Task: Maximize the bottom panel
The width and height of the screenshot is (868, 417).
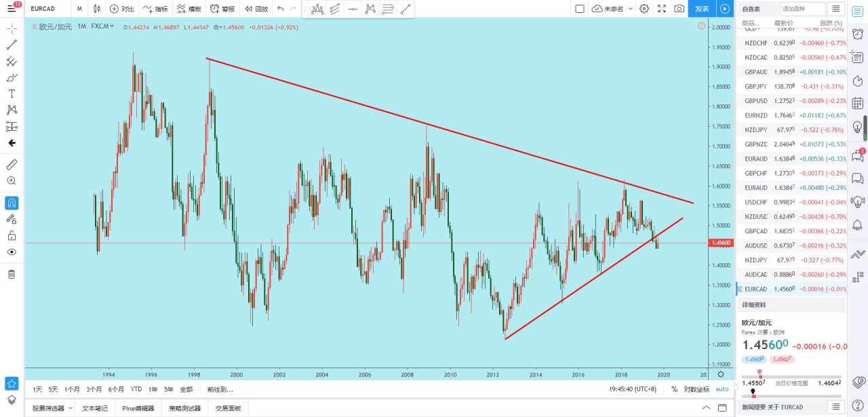Action: coord(722,408)
